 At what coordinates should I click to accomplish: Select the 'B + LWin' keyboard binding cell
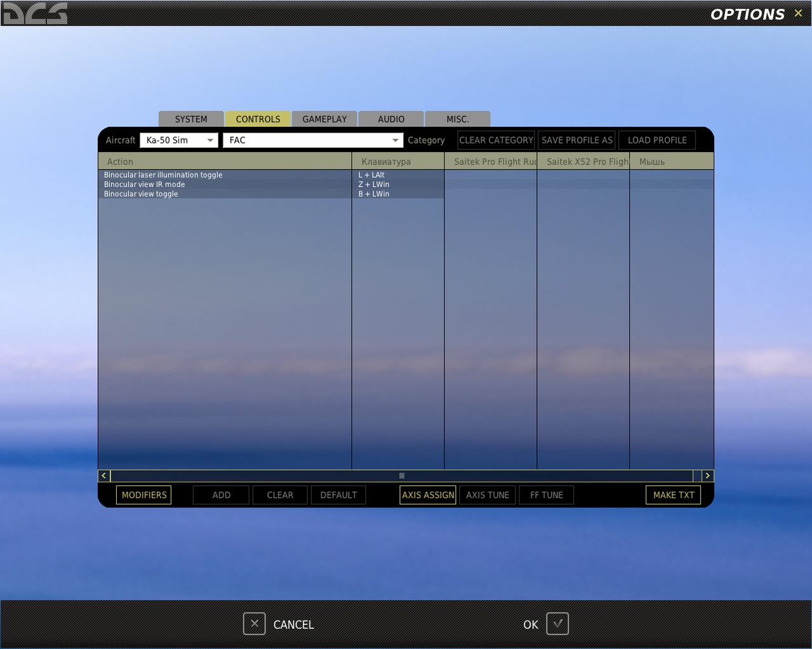click(x=398, y=193)
